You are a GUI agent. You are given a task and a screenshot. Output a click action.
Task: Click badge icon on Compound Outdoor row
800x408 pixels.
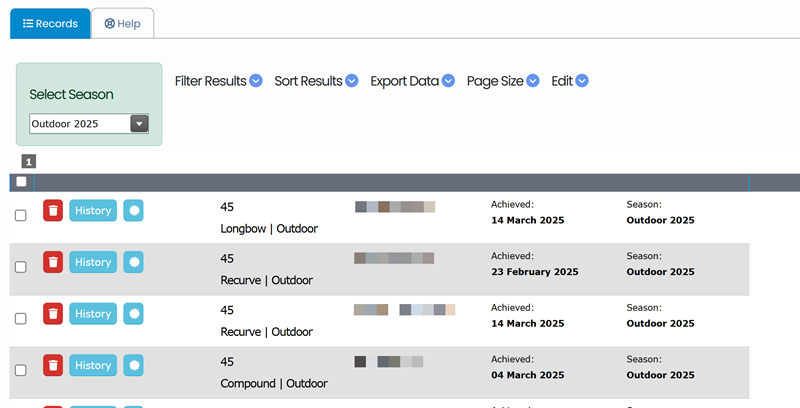(134, 366)
